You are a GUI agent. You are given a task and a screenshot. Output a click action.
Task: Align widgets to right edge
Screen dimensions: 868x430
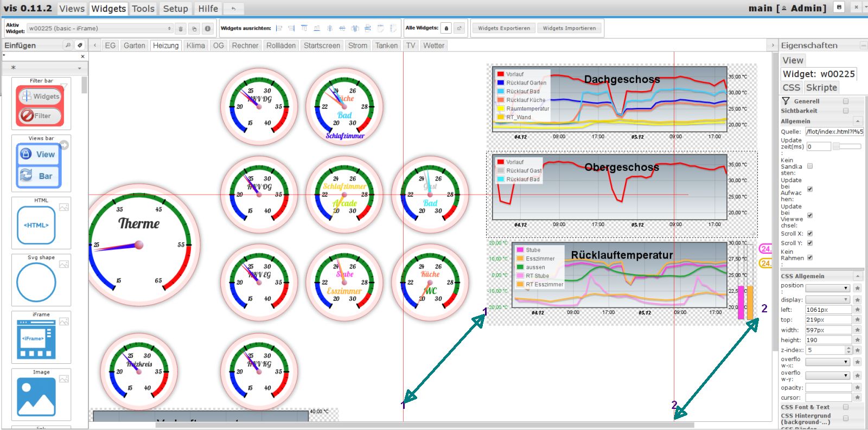click(292, 28)
